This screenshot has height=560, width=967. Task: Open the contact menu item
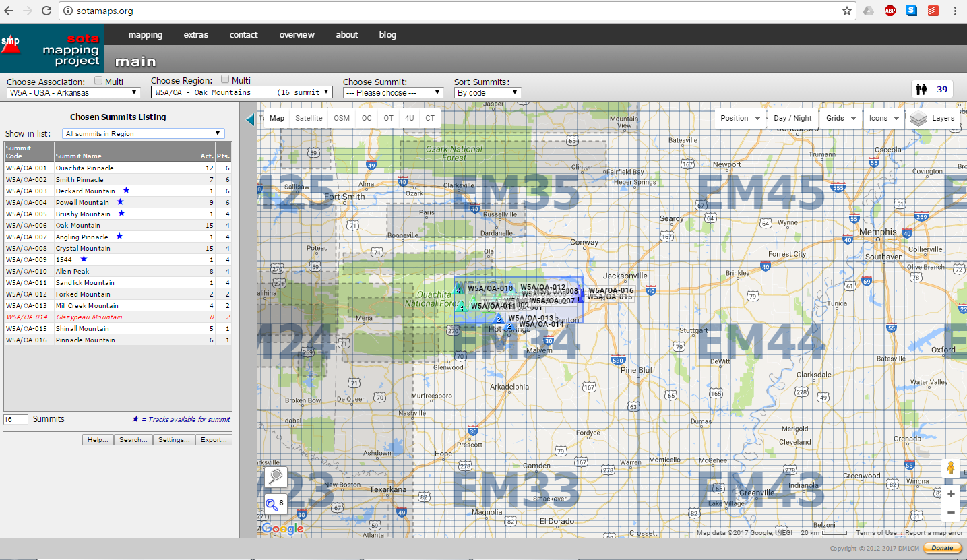pos(243,35)
